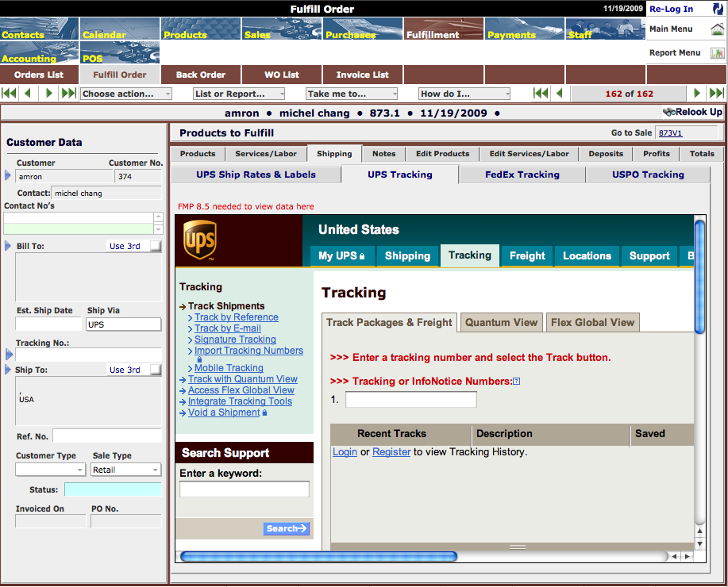Click the UPS shield logo

click(x=200, y=240)
